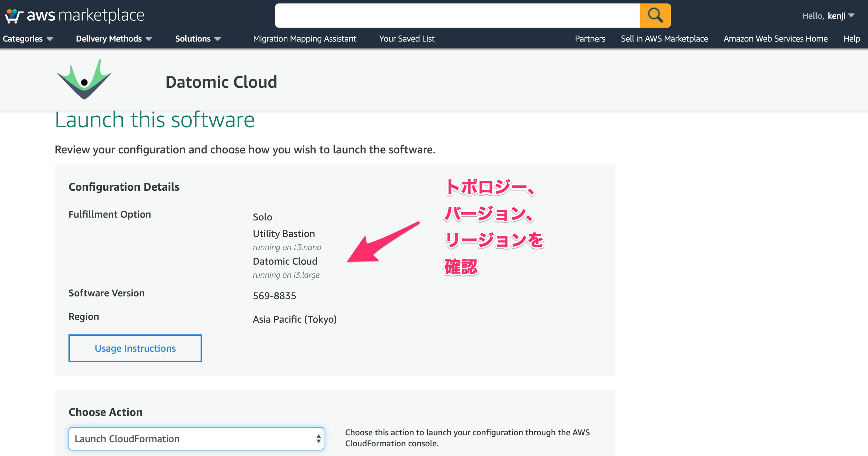868x456 pixels.
Task: Click the Software Version label
Action: pos(107,293)
